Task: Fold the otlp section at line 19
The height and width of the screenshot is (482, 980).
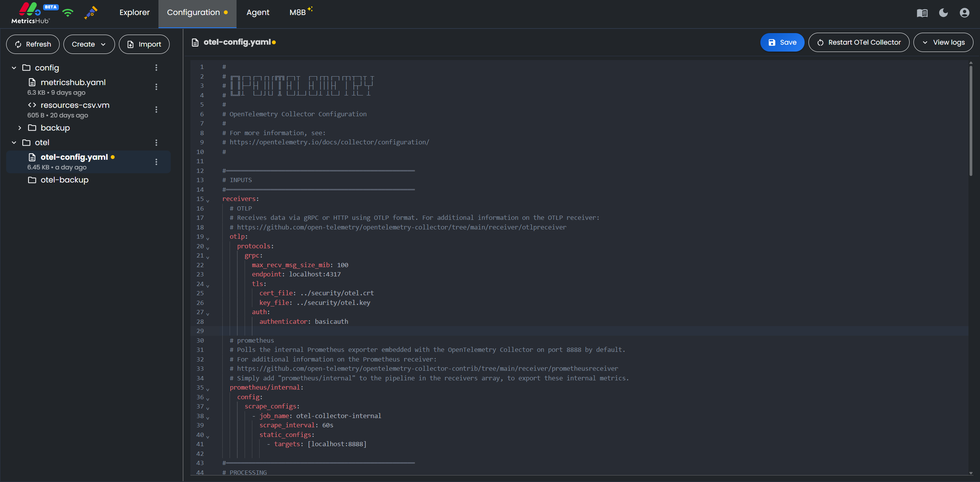Action: pyautogui.click(x=208, y=238)
